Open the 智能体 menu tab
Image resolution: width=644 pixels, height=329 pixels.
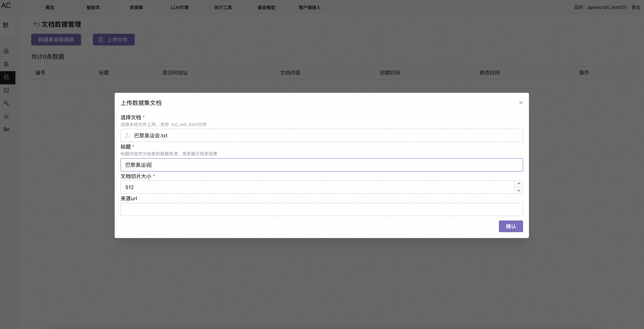(x=93, y=8)
